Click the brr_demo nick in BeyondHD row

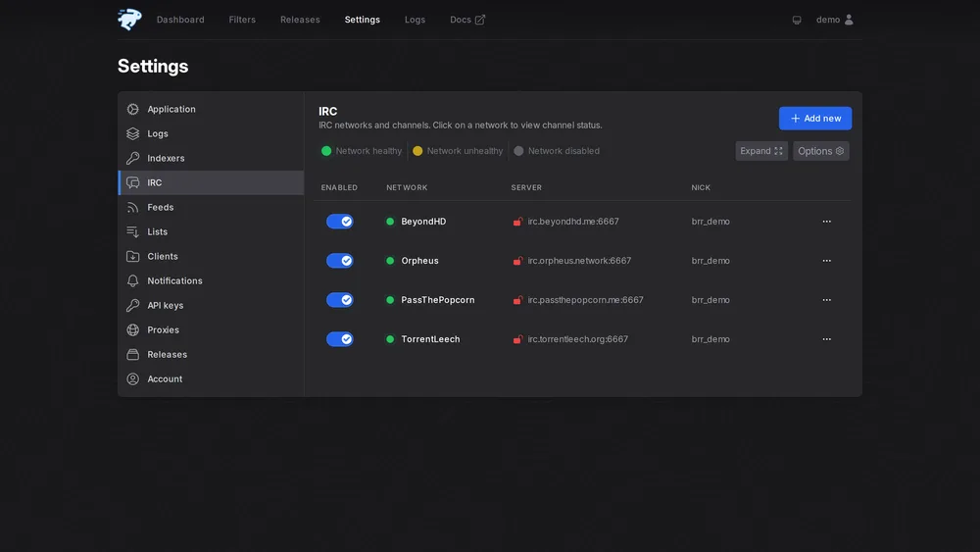point(710,222)
